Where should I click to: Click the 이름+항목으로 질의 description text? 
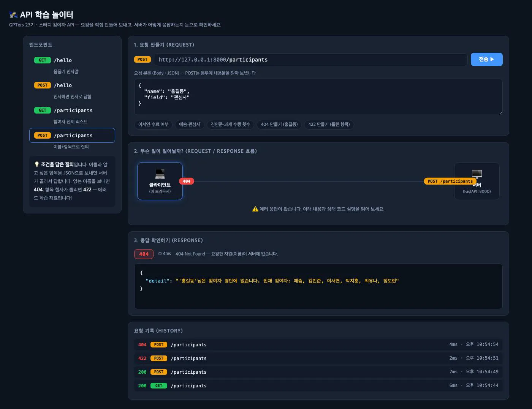(x=71, y=147)
